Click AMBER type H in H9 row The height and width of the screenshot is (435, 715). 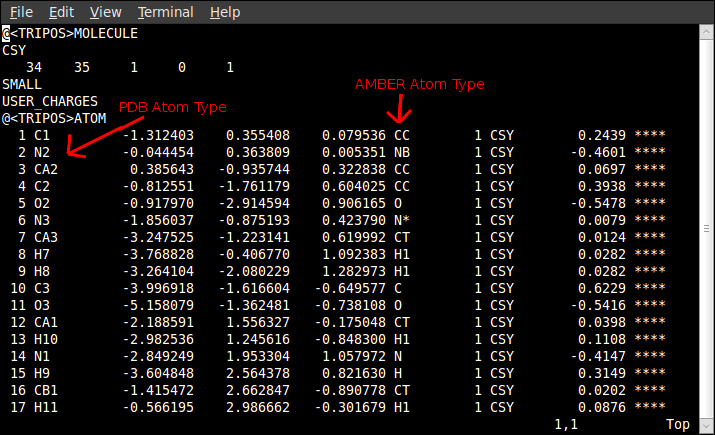[398, 374]
